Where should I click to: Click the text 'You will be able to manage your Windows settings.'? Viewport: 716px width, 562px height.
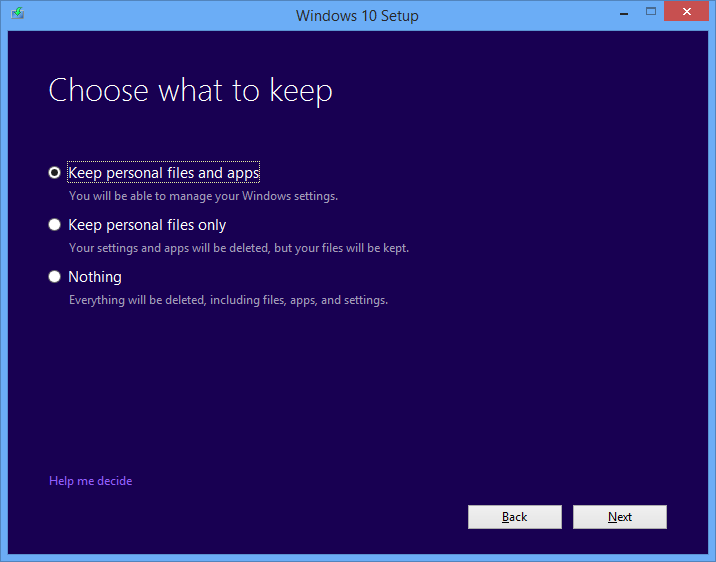pyautogui.click(x=203, y=196)
